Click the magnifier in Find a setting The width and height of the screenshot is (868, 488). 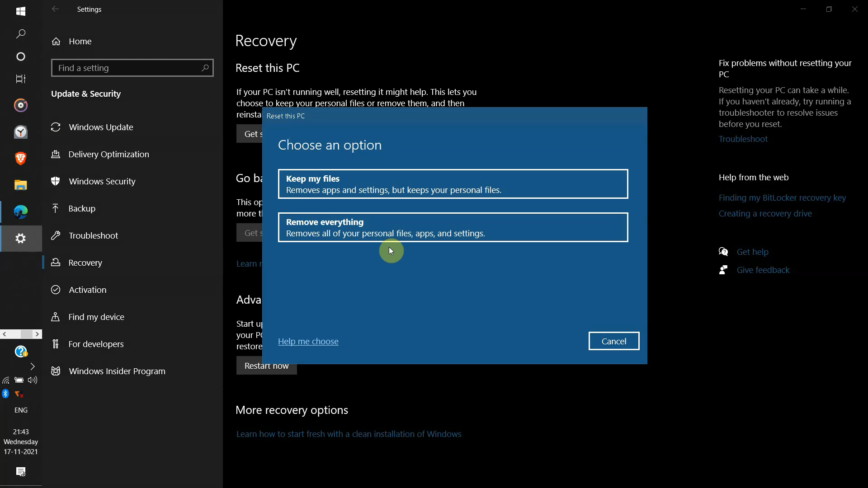pyautogui.click(x=206, y=68)
